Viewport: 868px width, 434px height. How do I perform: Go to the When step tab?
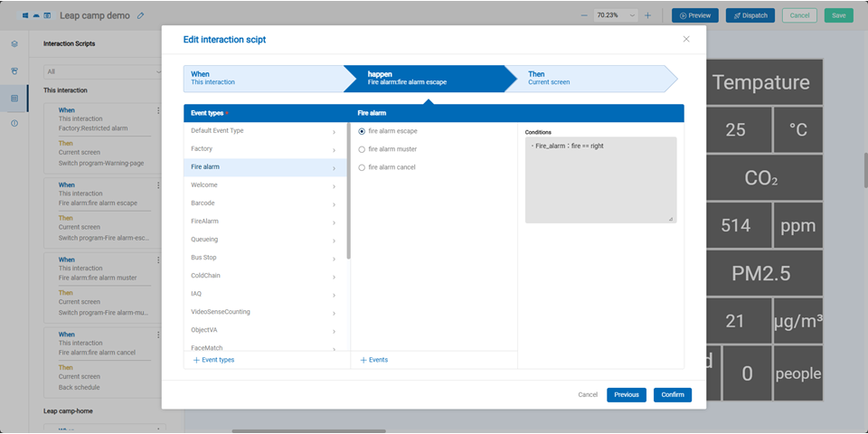(262, 79)
